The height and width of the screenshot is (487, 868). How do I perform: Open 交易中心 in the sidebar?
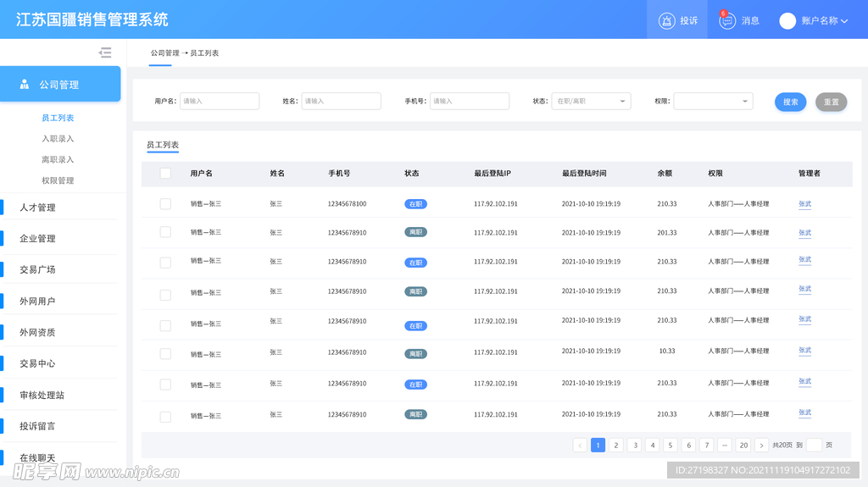tap(37, 363)
